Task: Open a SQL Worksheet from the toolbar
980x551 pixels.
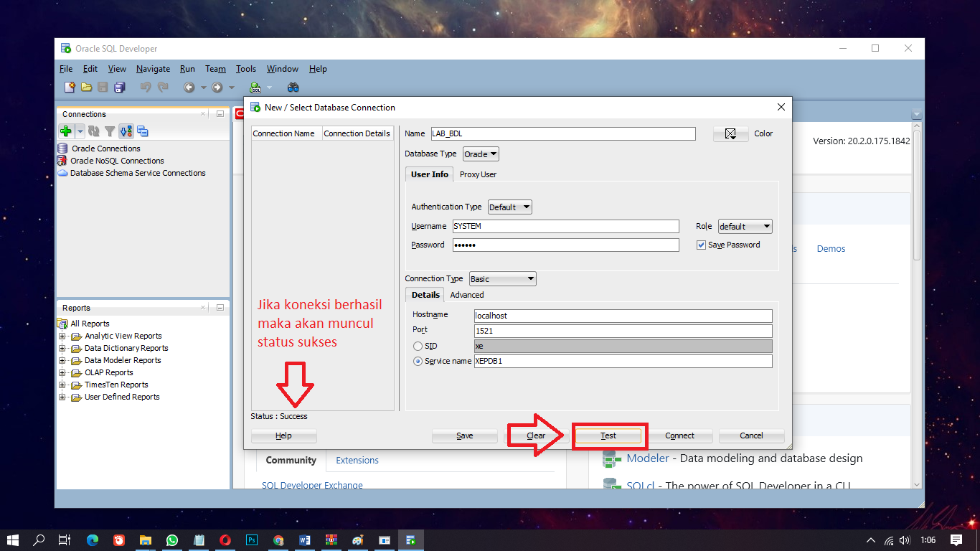Action: coord(255,88)
